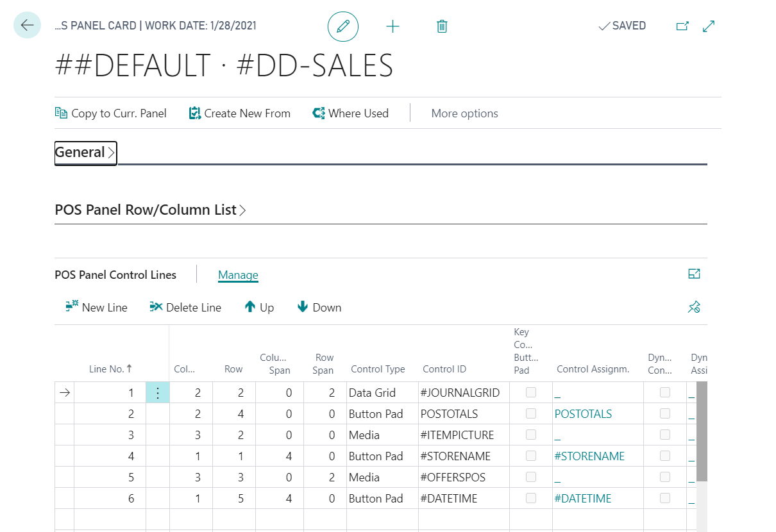
Task: Open card in new window icon
Action: click(682, 26)
